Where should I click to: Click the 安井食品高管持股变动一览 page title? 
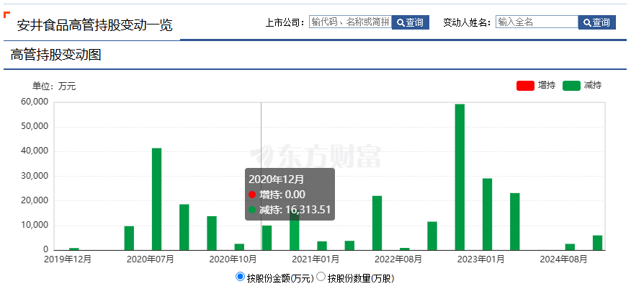[95, 25]
